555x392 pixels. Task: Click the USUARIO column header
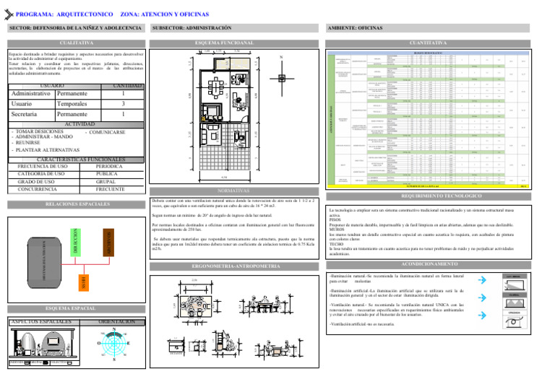pos(55,86)
